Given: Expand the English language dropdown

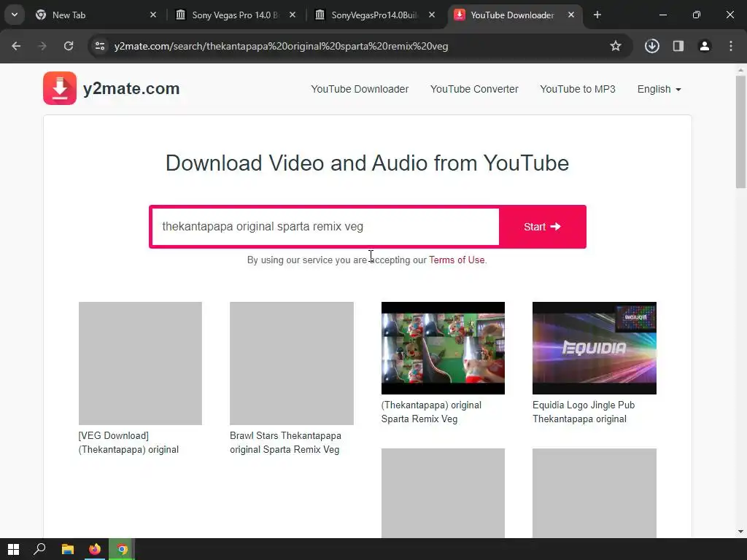Looking at the screenshot, I should (x=659, y=89).
